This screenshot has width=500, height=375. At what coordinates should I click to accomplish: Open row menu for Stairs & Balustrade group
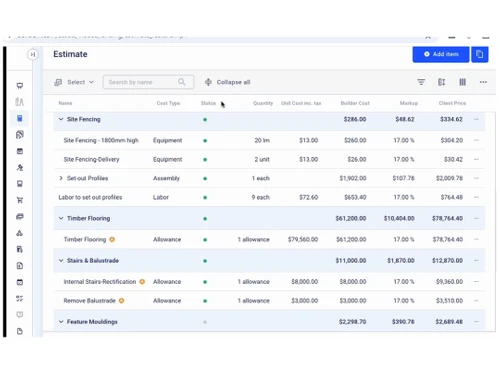click(x=476, y=260)
